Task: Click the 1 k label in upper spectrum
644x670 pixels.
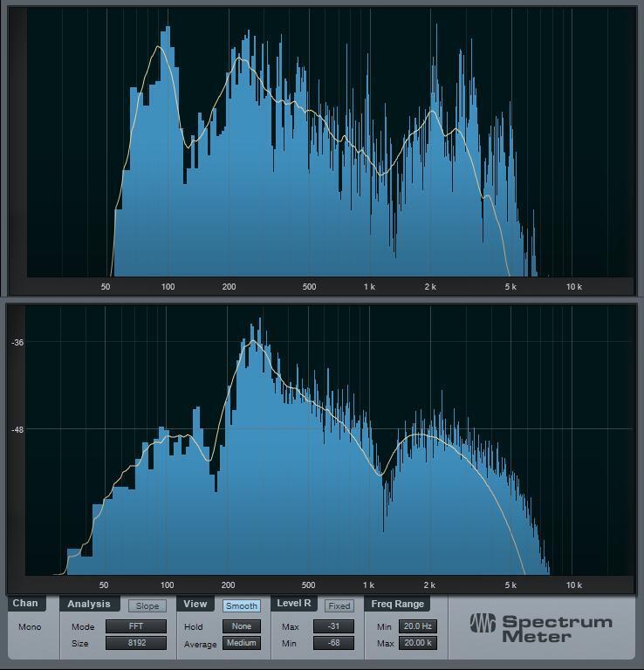Action: [x=369, y=287]
